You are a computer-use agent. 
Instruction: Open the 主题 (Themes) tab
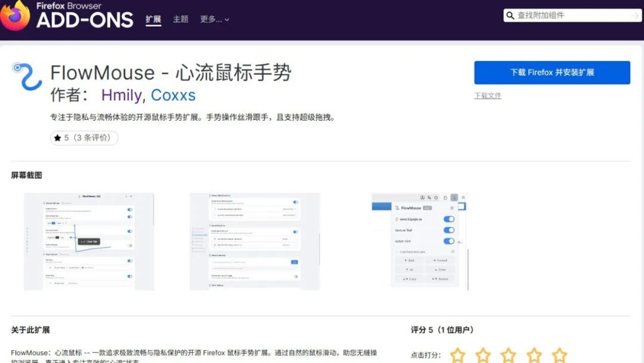(x=180, y=19)
